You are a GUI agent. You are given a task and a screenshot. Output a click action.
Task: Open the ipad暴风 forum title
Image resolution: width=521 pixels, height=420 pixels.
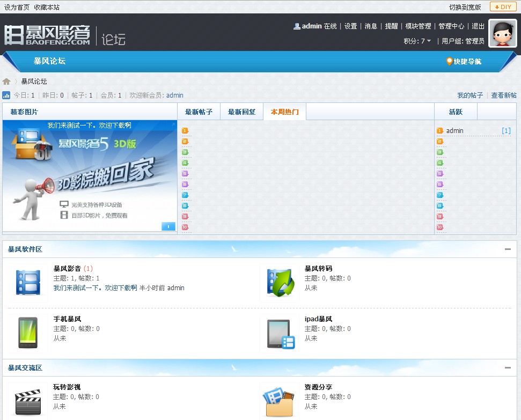click(318, 319)
